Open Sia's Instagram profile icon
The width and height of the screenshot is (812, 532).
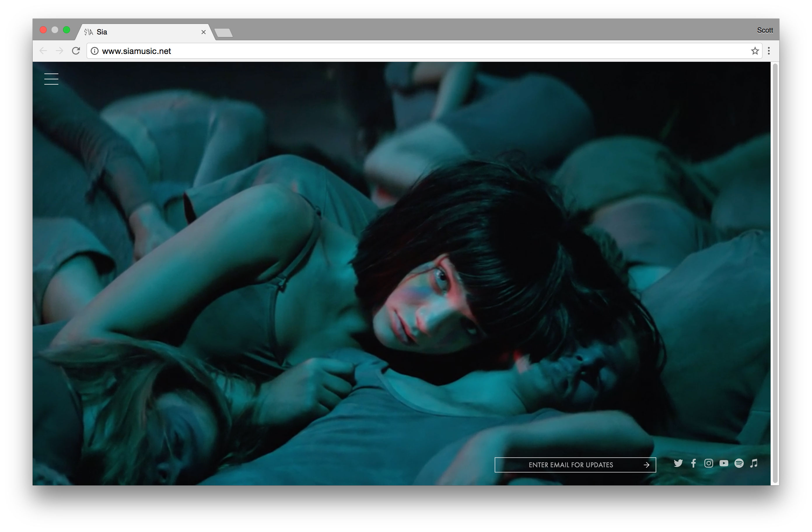click(x=708, y=463)
